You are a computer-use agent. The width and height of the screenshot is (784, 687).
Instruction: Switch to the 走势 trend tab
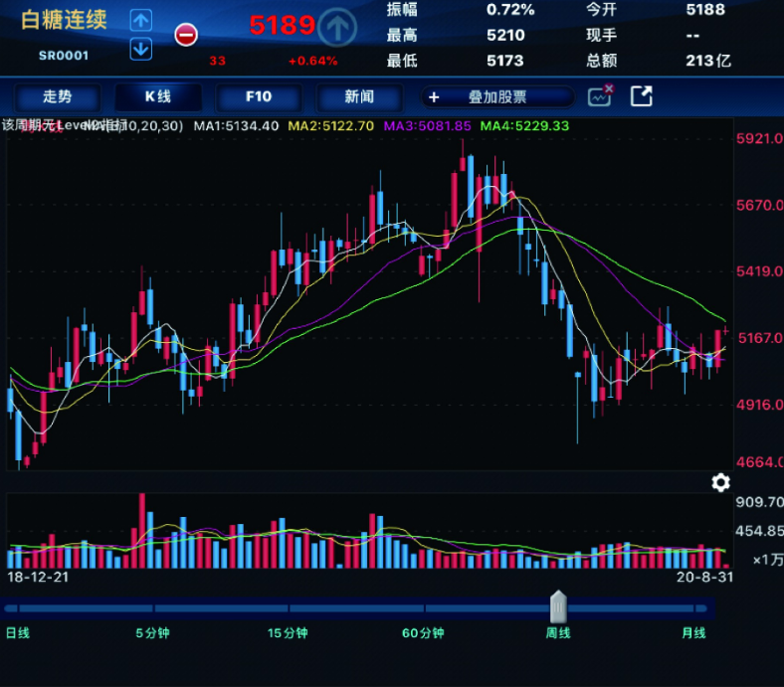pos(58,97)
